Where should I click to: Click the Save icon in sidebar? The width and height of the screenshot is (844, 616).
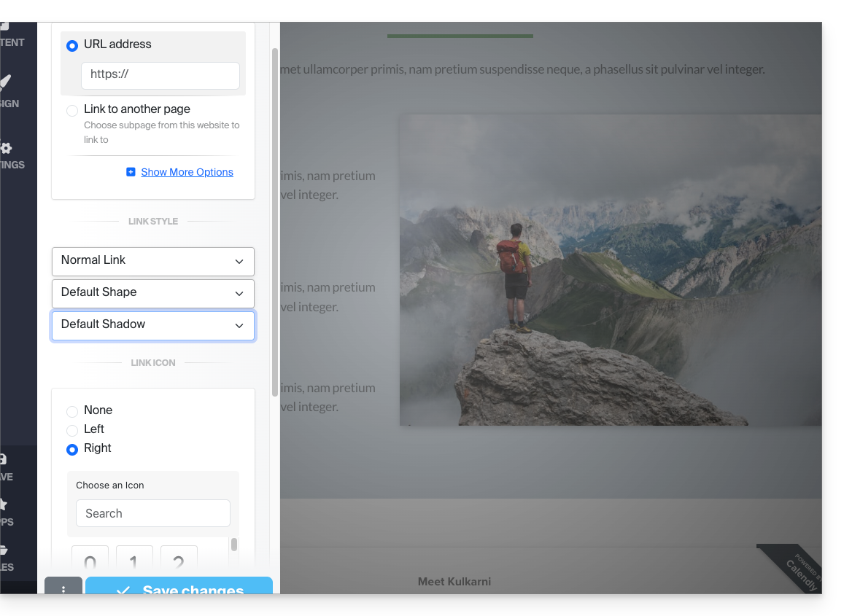(4, 467)
